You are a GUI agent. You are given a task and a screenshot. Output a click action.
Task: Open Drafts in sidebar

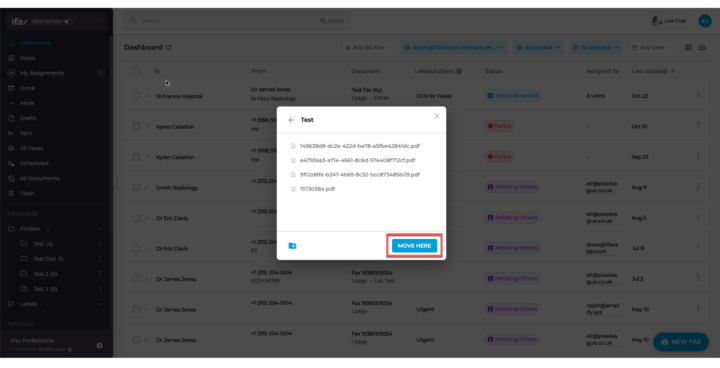pos(28,118)
